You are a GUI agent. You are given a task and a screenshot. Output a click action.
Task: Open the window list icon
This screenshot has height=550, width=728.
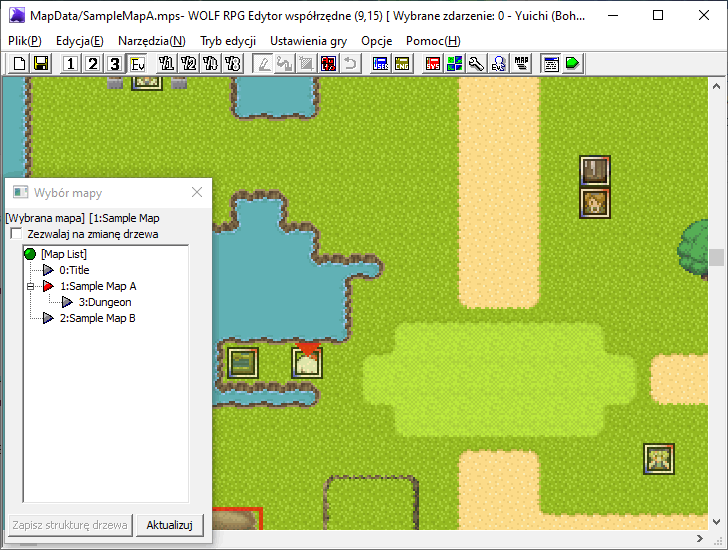[551, 64]
